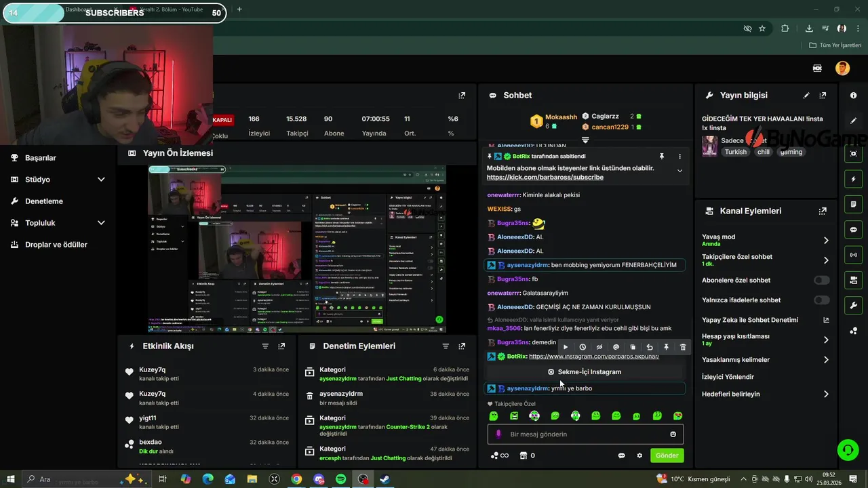This screenshot has height=488, width=868.
Task: Open the pinned message three-dot menu
Action: pyautogui.click(x=679, y=156)
